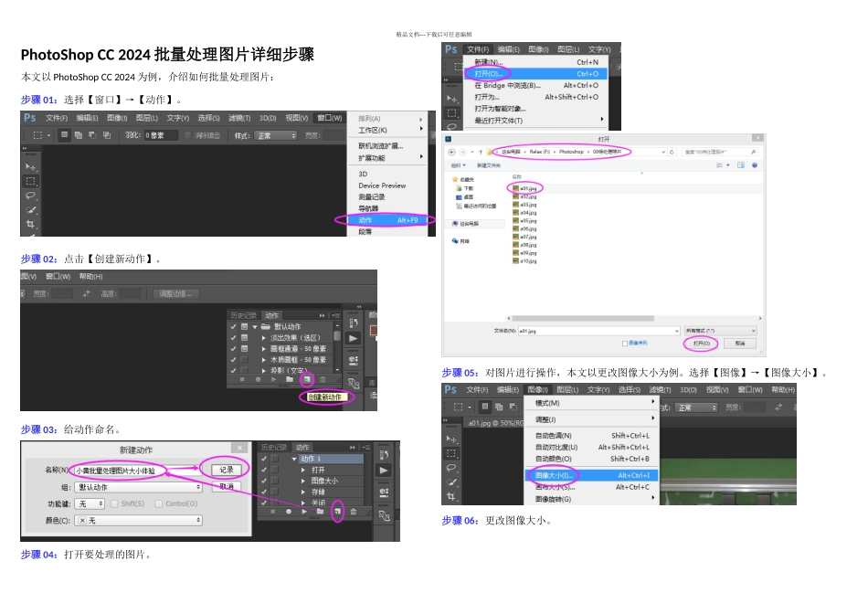Click the trash icon in step 03 actions panel
Screen dimensions: 868x614
click(354, 512)
